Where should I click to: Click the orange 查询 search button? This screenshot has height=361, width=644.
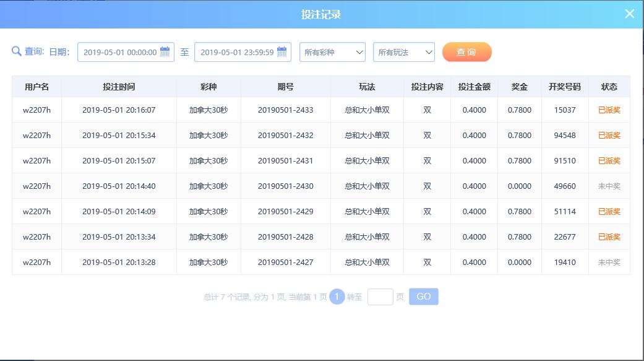click(x=466, y=52)
